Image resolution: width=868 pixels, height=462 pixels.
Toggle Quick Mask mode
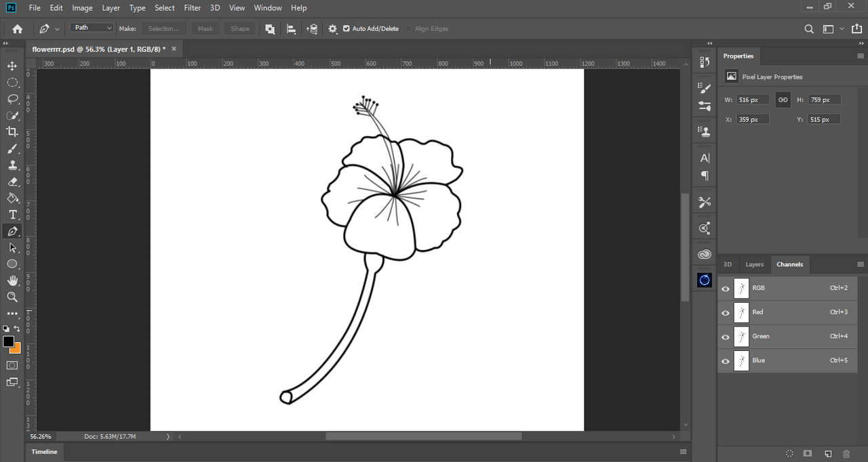coord(12,365)
